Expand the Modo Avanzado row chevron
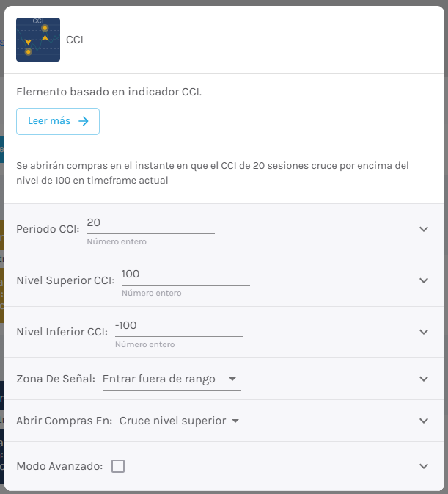The width and height of the screenshot is (448, 494). coord(424,466)
